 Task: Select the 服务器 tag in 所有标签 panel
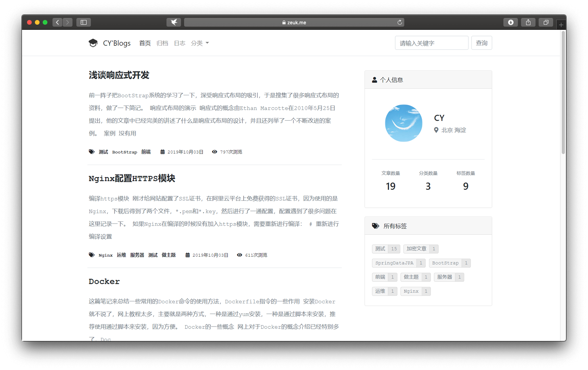pyautogui.click(x=449, y=277)
